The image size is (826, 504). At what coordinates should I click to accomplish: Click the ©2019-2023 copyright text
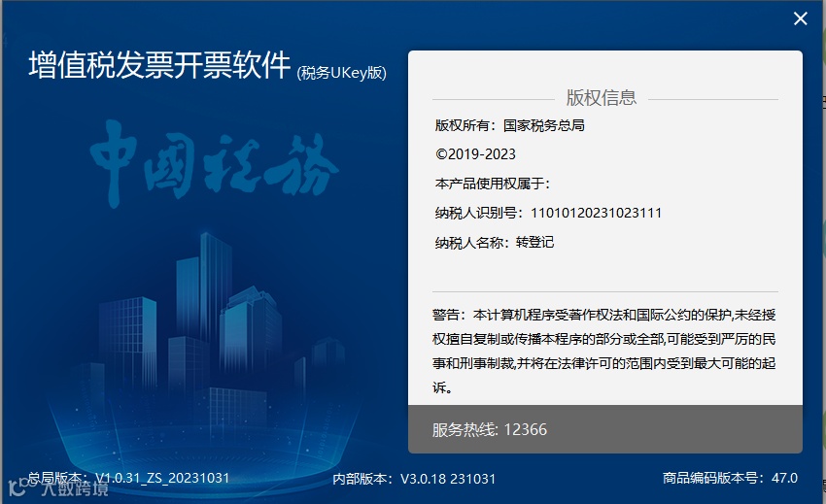[x=476, y=154]
